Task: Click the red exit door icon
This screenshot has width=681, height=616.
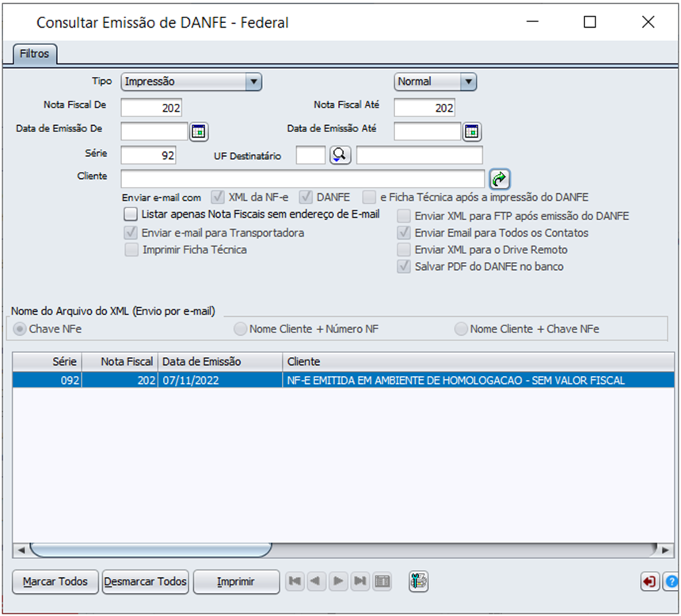Action: point(649,582)
